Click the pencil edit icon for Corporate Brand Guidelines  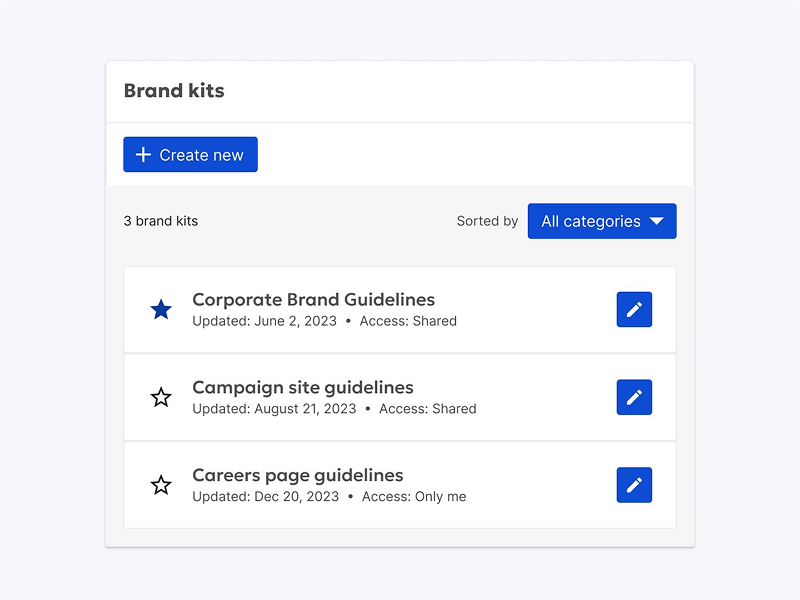[x=634, y=309]
